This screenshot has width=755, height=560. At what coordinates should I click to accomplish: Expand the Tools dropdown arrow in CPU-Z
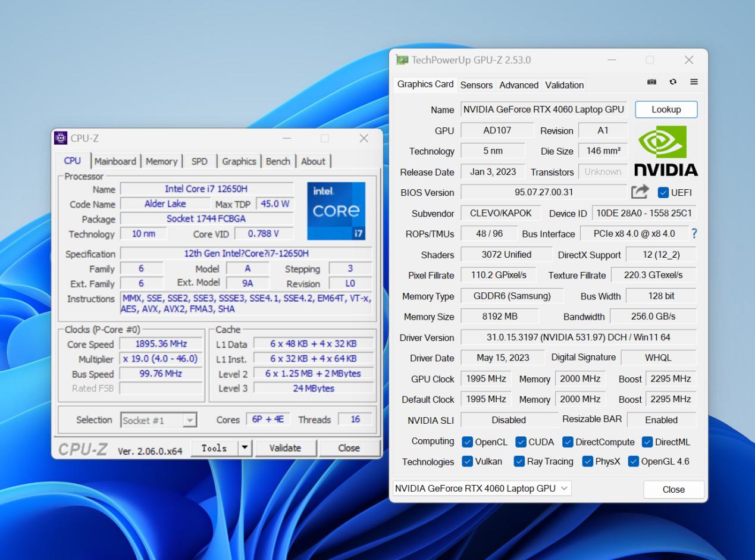tap(245, 448)
